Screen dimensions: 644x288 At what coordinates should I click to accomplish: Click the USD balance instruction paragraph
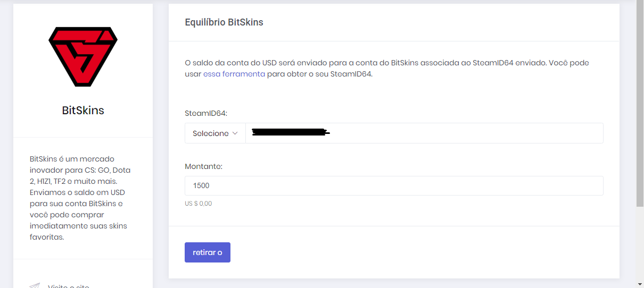click(387, 68)
